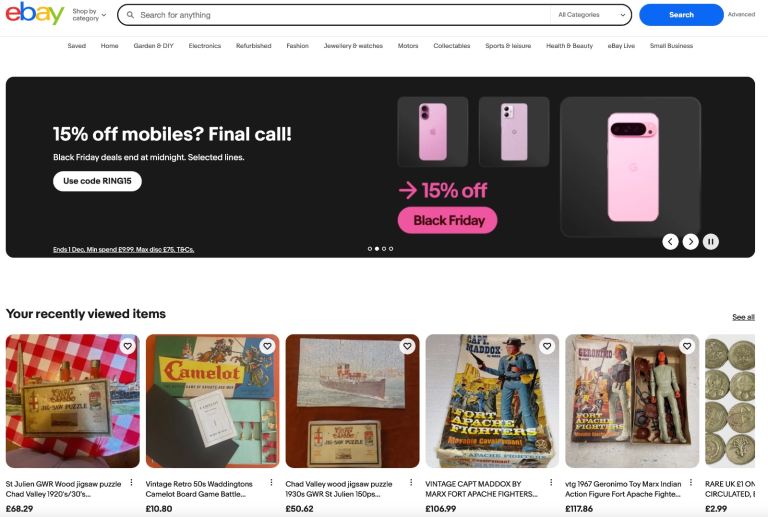
Task: Go to previous banner slide arrow
Action: pyautogui.click(x=671, y=241)
